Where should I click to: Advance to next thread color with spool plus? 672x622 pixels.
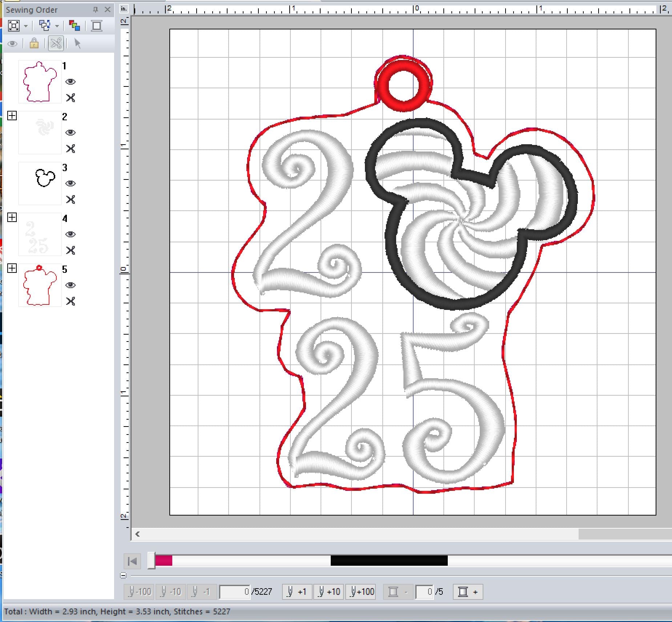pyautogui.click(x=468, y=592)
